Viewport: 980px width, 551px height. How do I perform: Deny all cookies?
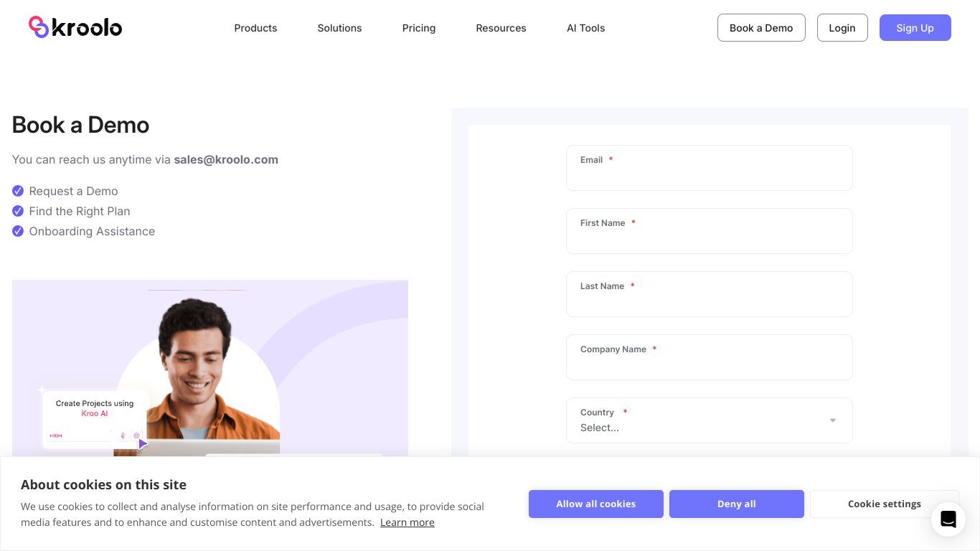pos(737,504)
